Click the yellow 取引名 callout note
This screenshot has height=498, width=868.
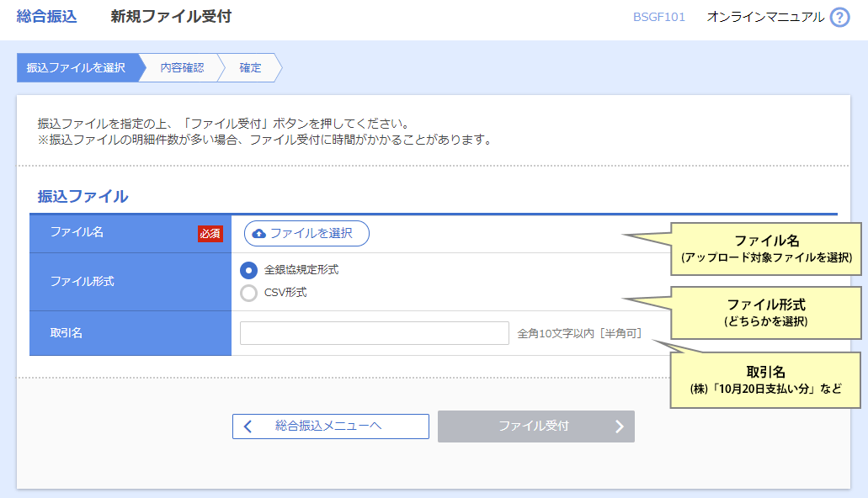(x=765, y=379)
